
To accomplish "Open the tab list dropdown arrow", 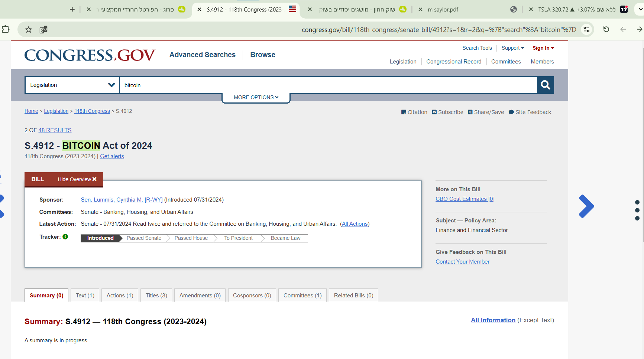I will 640,9.
